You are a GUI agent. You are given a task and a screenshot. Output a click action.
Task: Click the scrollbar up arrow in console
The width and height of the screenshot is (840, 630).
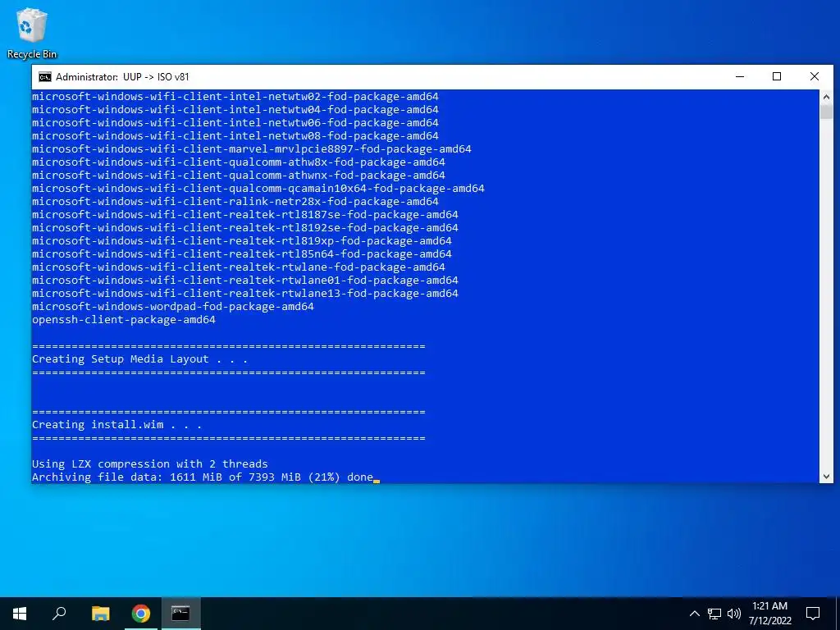(x=826, y=97)
